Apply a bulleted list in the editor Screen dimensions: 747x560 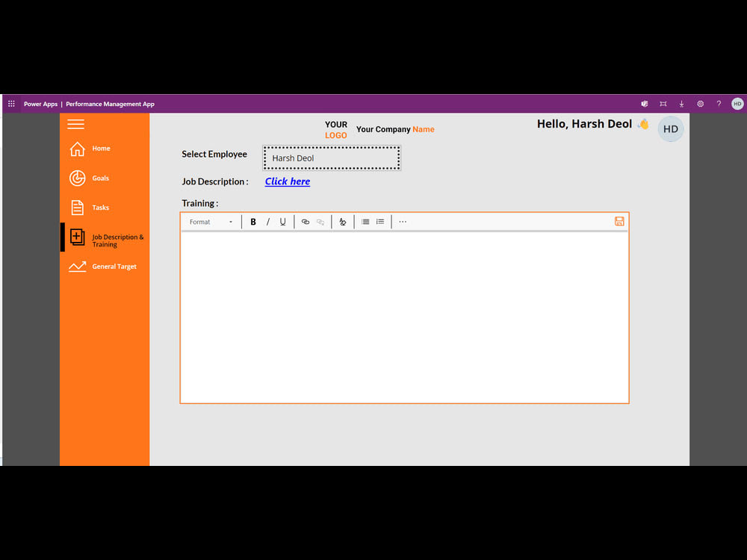pyautogui.click(x=365, y=221)
